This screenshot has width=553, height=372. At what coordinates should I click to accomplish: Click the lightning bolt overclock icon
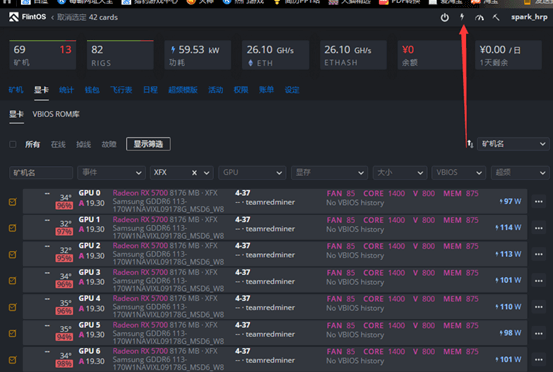(462, 17)
